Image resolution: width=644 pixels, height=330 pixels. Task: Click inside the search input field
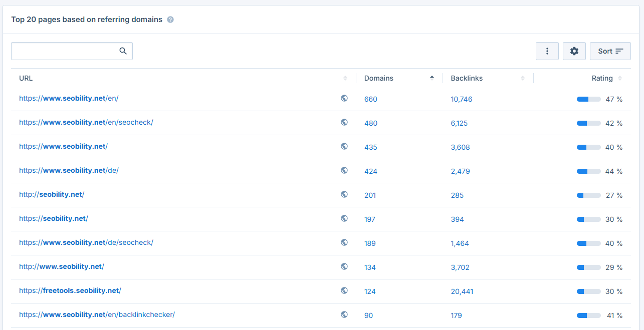tap(65, 51)
